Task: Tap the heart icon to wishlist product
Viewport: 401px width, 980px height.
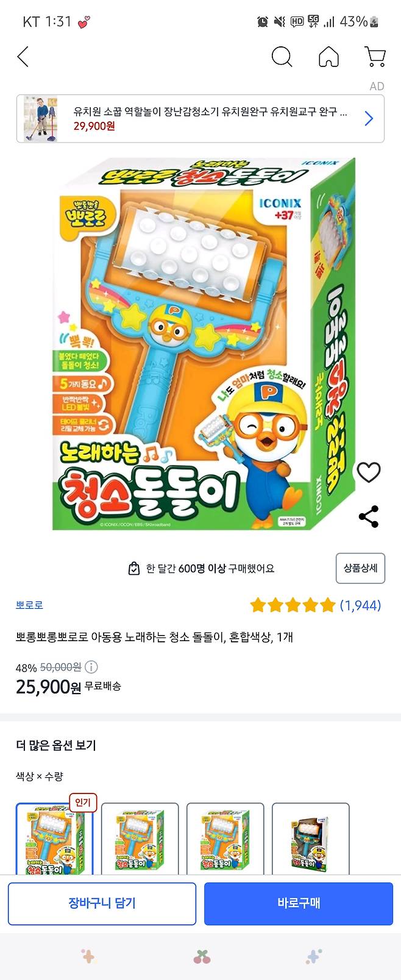Action: (x=369, y=472)
